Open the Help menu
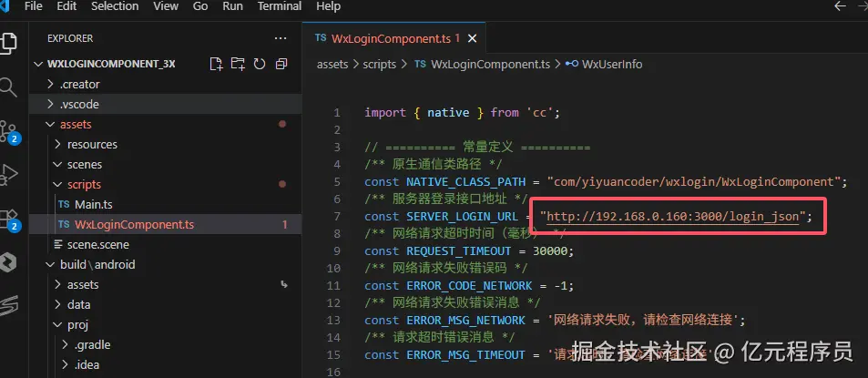Image resolution: width=868 pixels, height=378 pixels. [x=328, y=6]
